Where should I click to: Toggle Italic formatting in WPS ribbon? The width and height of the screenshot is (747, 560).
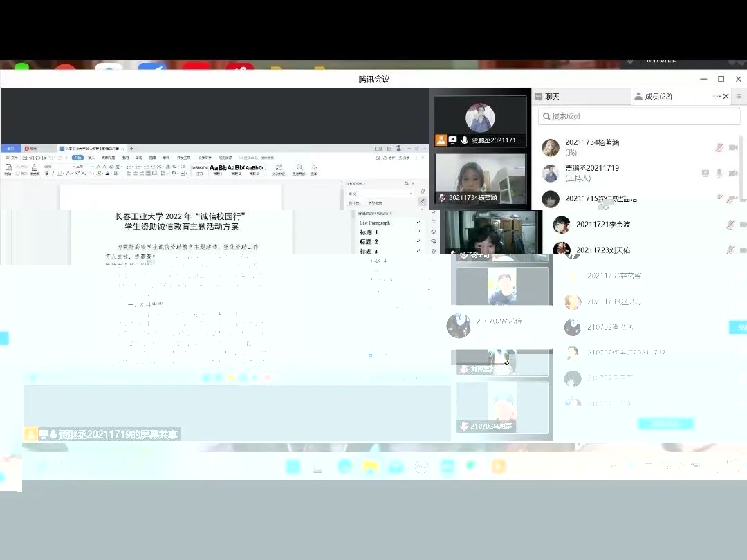[x=53, y=173]
